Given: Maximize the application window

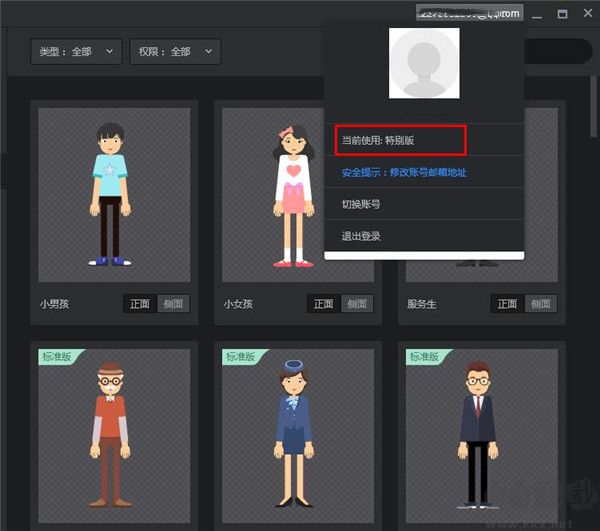Looking at the screenshot, I should (562, 14).
